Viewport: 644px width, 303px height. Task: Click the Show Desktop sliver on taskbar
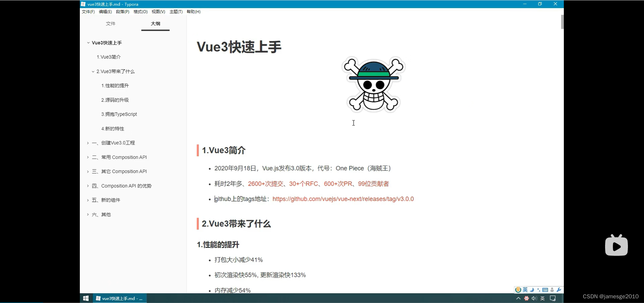[563, 298]
